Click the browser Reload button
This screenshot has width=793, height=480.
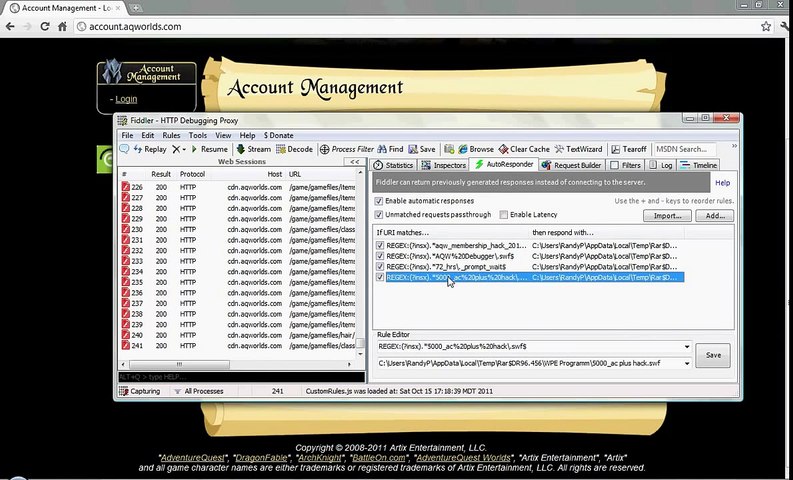click(x=45, y=26)
